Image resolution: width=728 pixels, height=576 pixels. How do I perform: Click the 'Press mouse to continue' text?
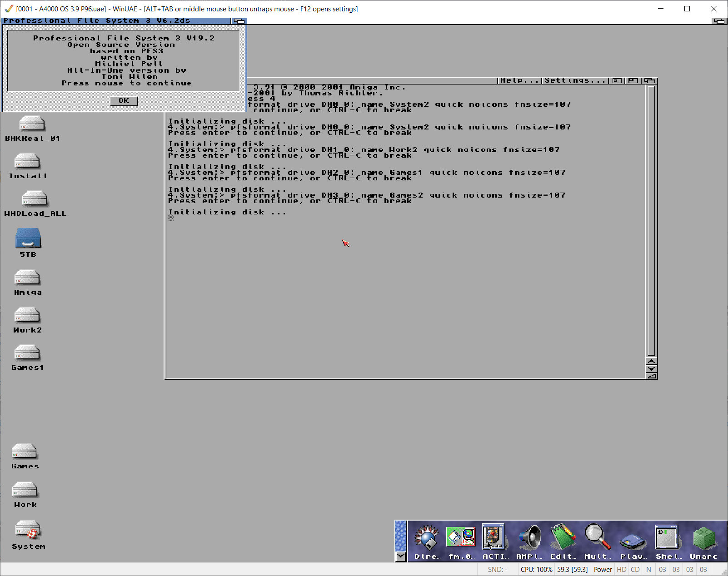pyautogui.click(x=127, y=83)
